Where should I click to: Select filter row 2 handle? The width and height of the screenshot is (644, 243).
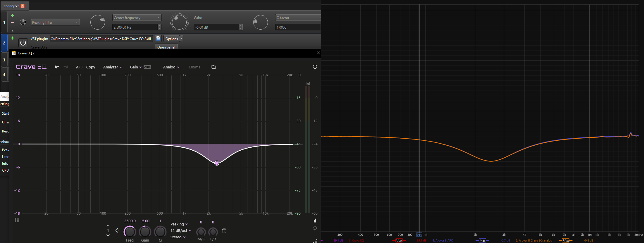(4, 43)
